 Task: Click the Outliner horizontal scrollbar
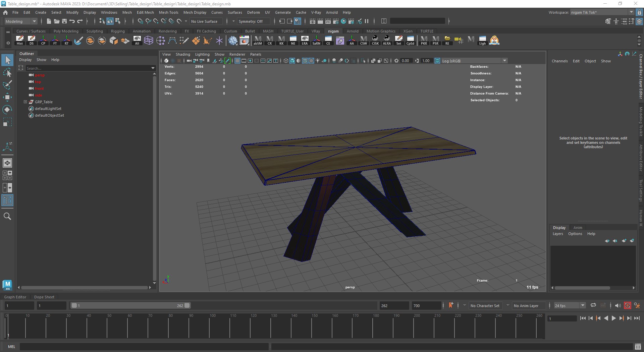point(84,288)
